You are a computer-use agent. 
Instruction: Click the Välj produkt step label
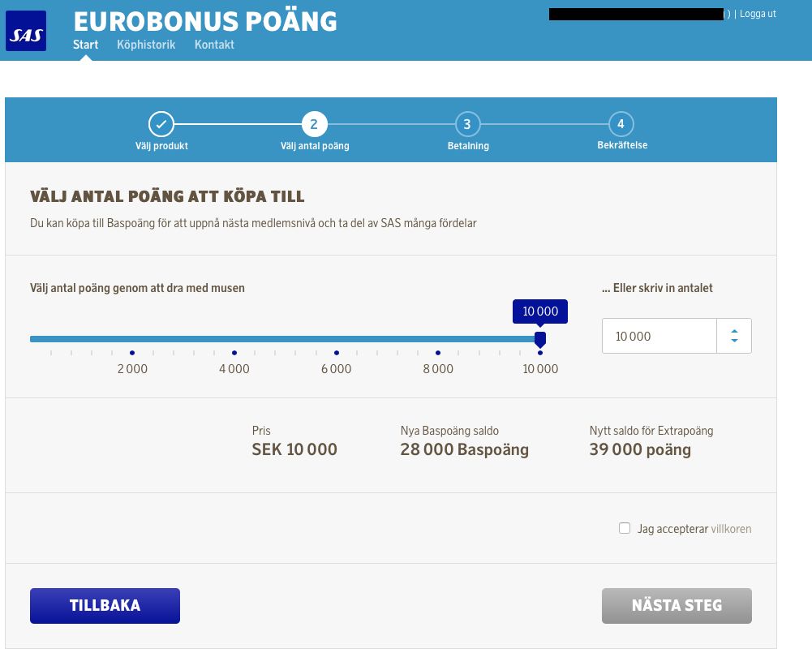pos(161,146)
